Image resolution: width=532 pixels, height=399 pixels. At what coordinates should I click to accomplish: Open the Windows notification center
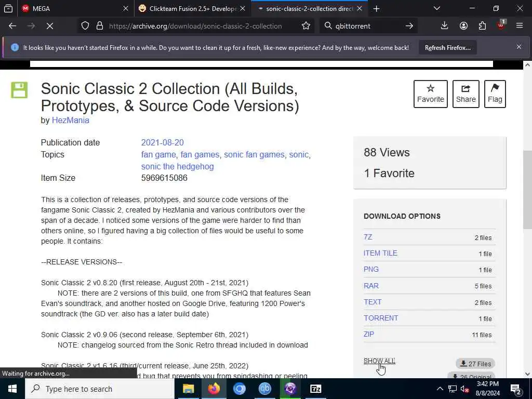tap(516, 389)
